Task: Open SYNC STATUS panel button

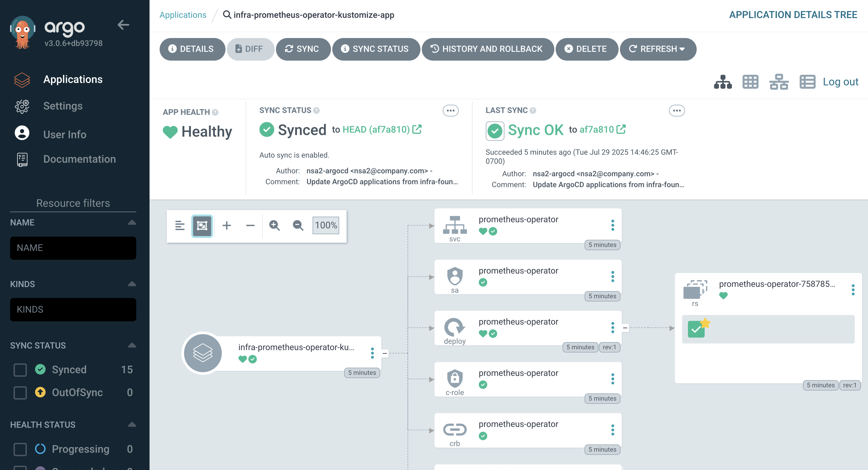Action: (376, 49)
